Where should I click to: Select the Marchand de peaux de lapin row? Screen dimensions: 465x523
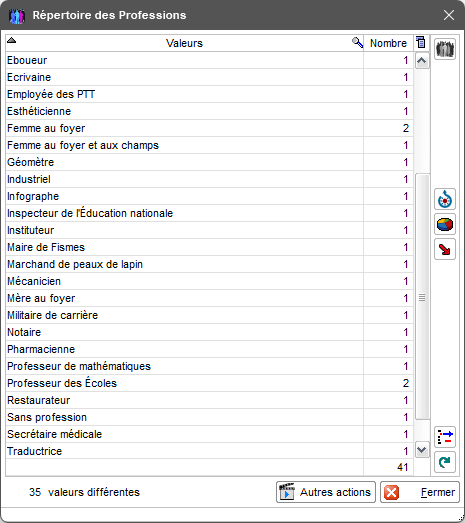pyautogui.click(x=209, y=264)
